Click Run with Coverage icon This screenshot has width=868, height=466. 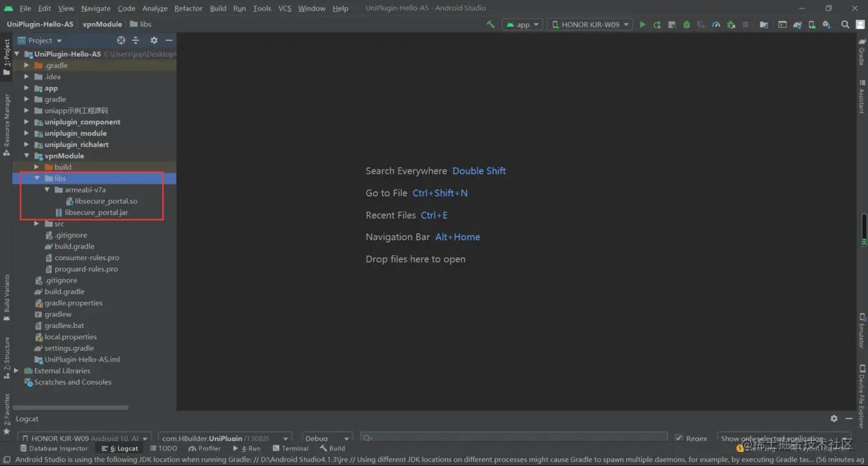click(x=701, y=25)
